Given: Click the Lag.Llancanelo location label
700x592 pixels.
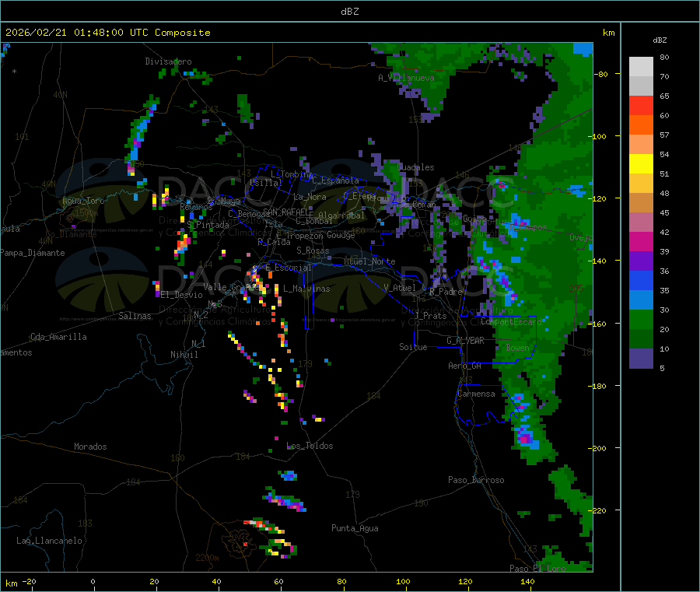Looking at the screenshot, I should tap(49, 541).
